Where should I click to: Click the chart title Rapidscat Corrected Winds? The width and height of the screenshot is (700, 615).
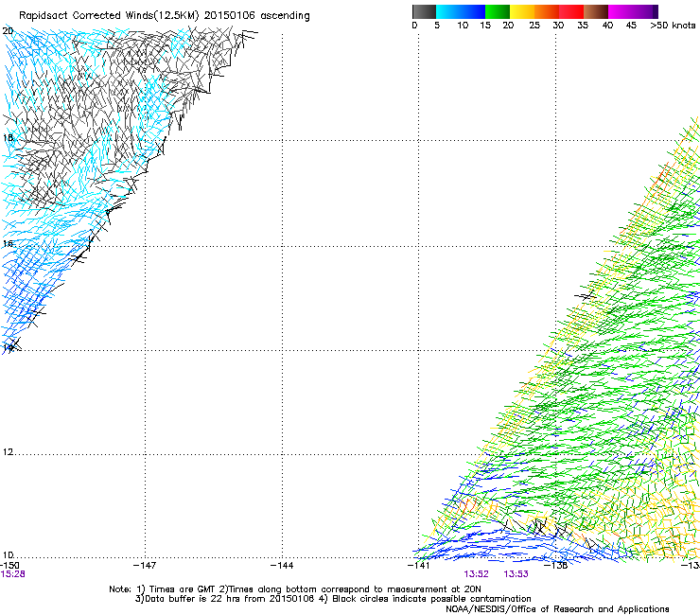coord(165,16)
